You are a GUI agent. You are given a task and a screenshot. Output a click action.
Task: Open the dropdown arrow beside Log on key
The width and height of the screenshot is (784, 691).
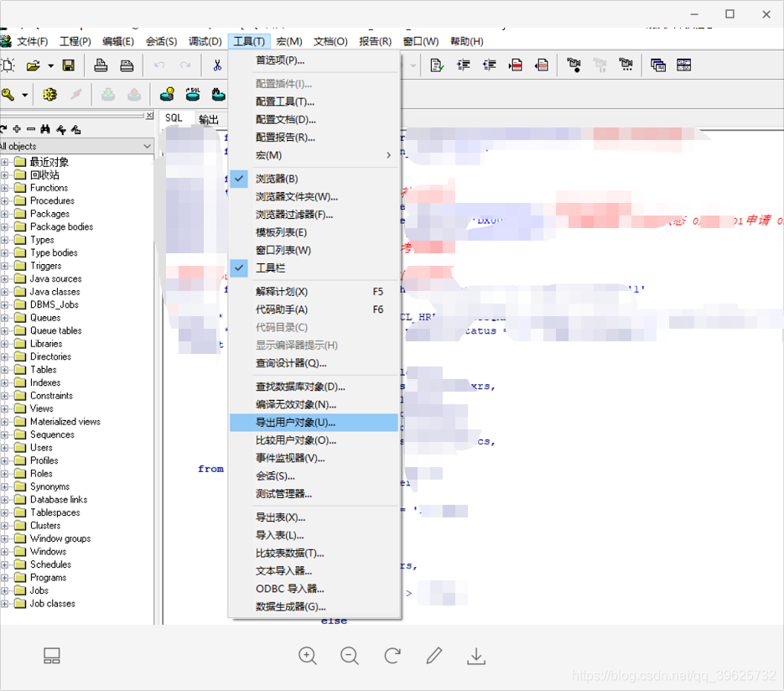click(x=24, y=95)
